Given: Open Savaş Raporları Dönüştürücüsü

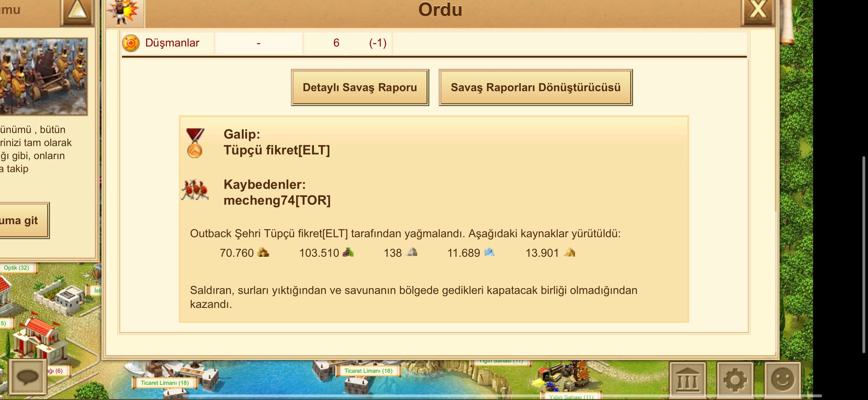Looking at the screenshot, I should [535, 87].
